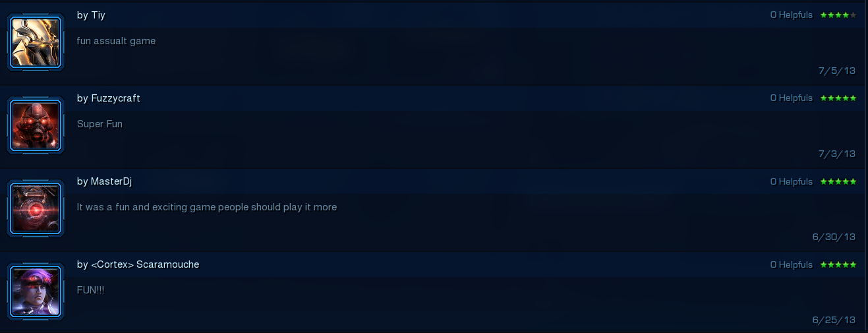
Task: Click the five-star rating on Scaramouche's review
Action: pos(838,264)
